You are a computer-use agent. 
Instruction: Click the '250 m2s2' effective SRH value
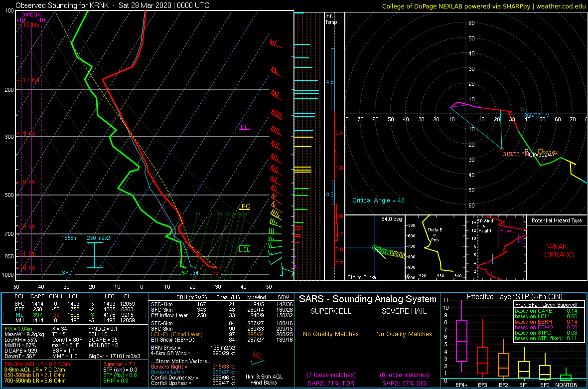pyautogui.click(x=99, y=238)
